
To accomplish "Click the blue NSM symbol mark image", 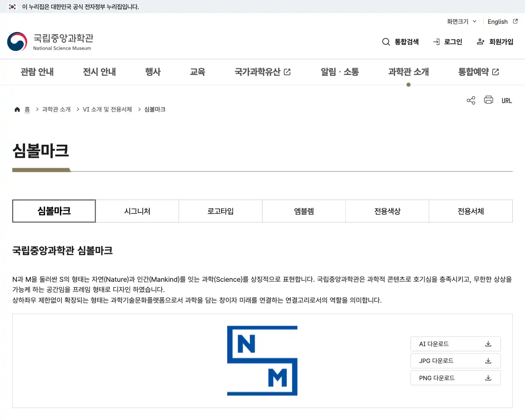I will (x=262, y=361).
